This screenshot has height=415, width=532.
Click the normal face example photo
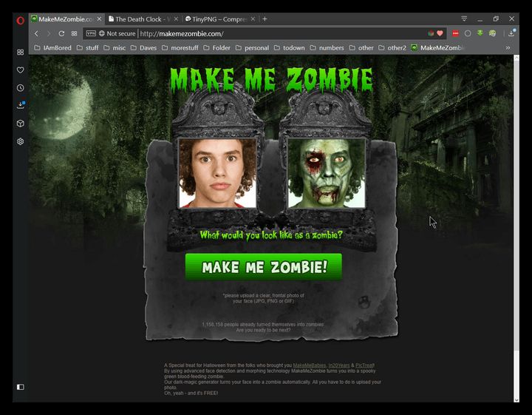tap(217, 173)
